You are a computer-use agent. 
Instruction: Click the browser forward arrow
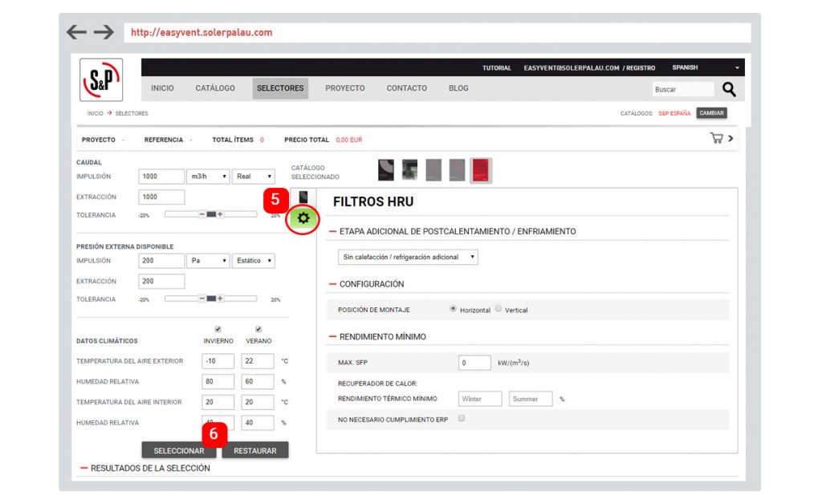104,32
